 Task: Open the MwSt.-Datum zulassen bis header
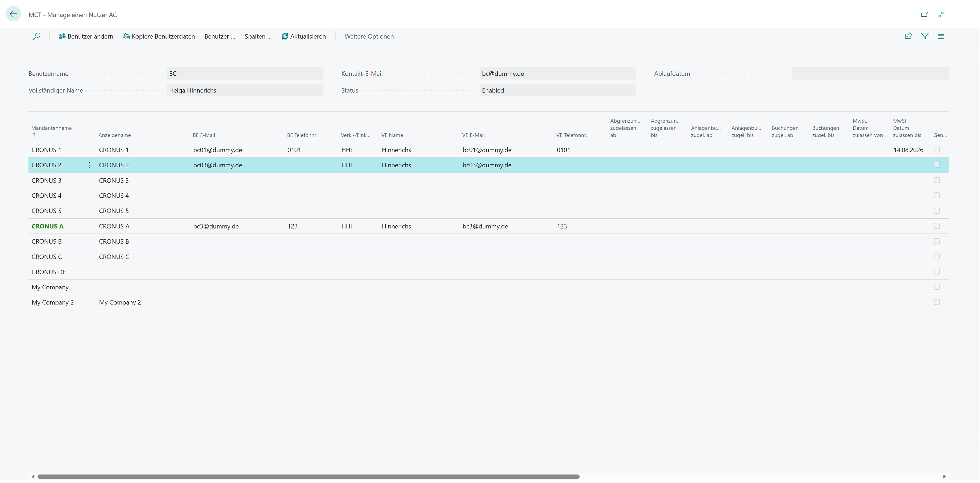point(907,128)
